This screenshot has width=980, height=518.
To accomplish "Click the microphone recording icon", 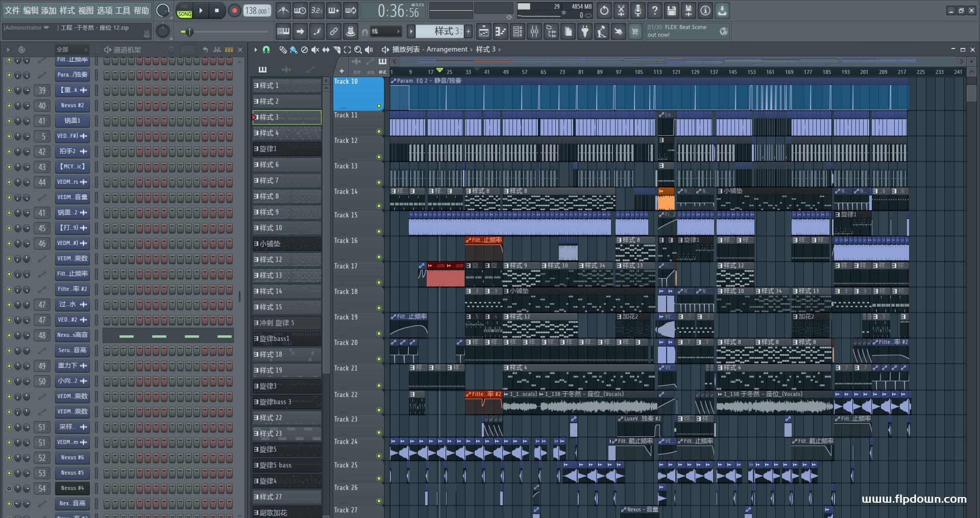I will click(x=638, y=10).
